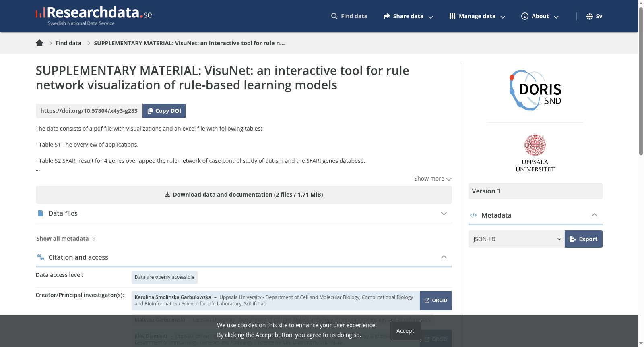Accept the cookies notice
Image resolution: width=644 pixels, height=347 pixels.
(x=405, y=331)
